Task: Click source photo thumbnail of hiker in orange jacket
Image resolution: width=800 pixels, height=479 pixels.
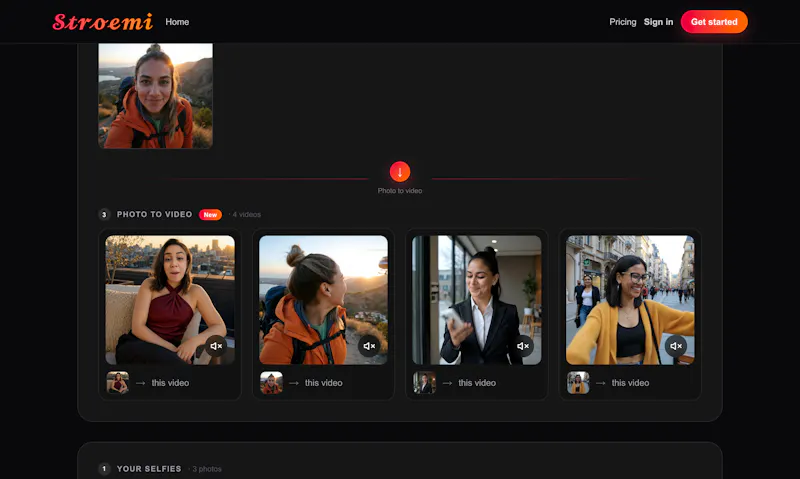Action: [x=271, y=383]
